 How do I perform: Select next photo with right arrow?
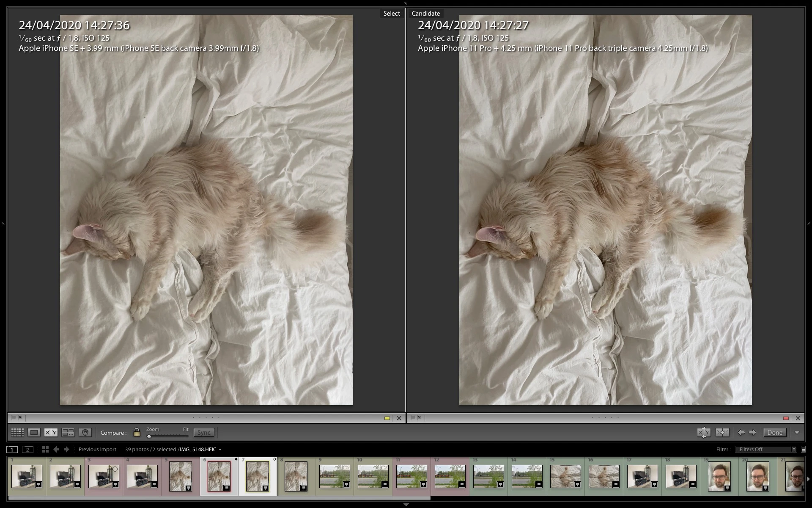click(752, 432)
